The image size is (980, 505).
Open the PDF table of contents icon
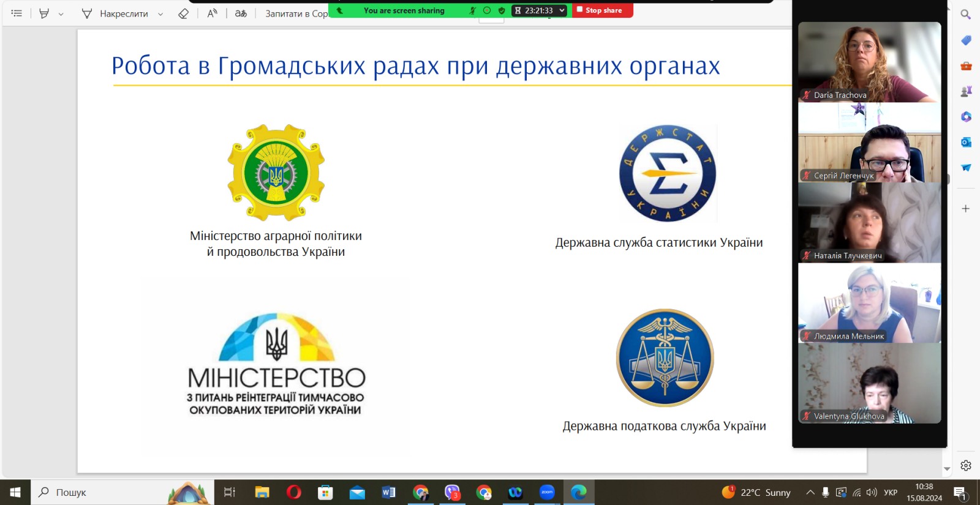coord(17,13)
